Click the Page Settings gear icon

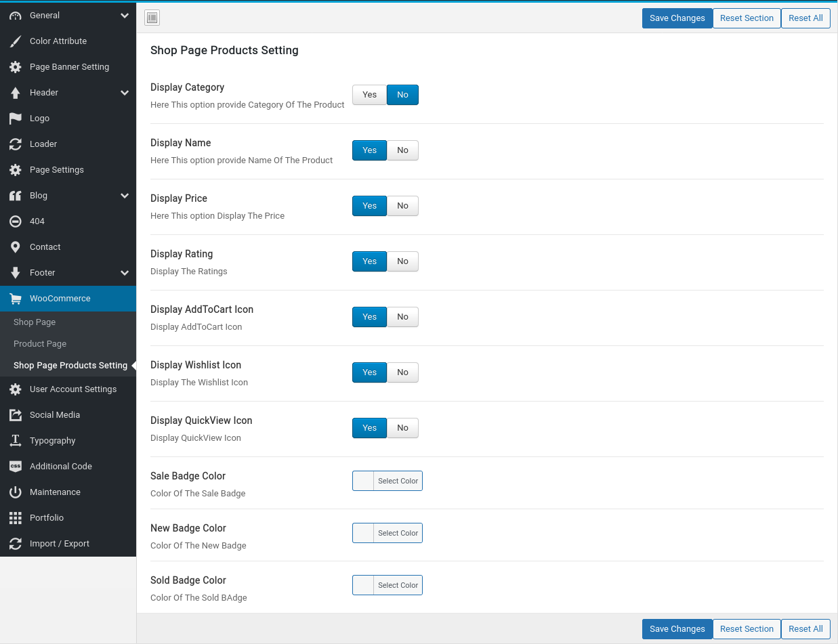coord(16,170)
